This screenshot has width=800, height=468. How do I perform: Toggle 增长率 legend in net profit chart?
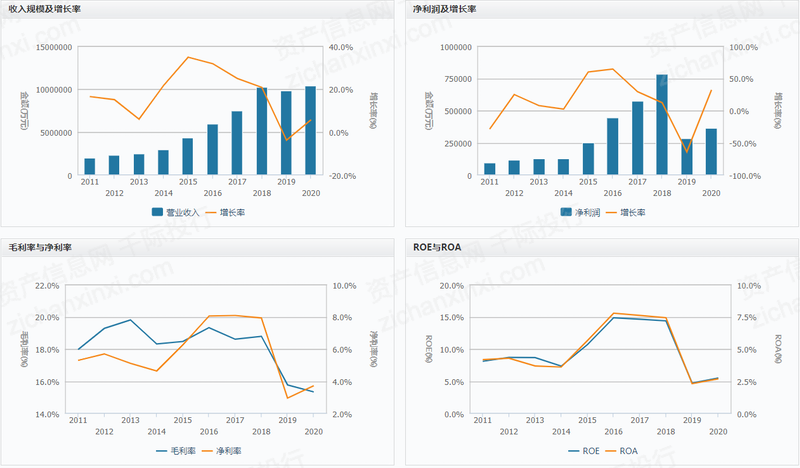pos(626,212)
